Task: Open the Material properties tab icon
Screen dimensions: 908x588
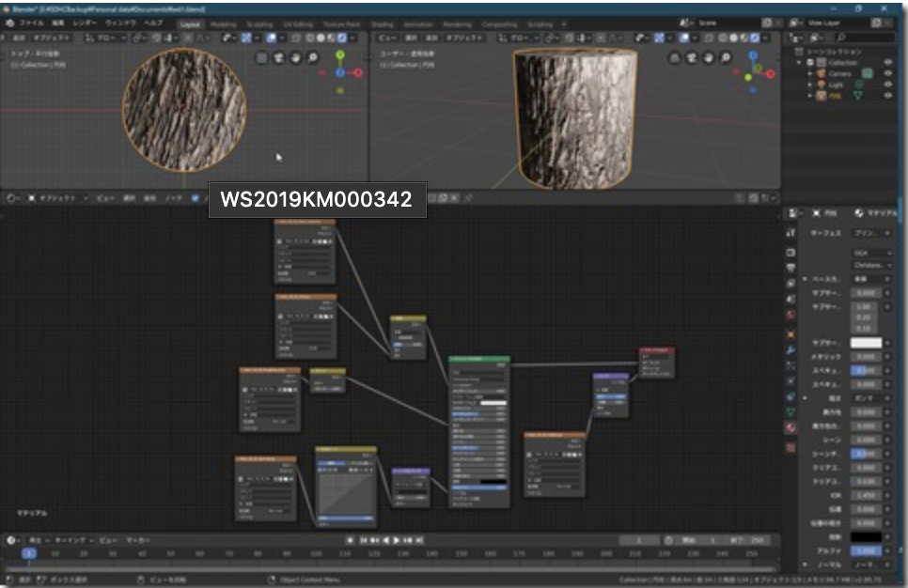Action: (791, 428)
